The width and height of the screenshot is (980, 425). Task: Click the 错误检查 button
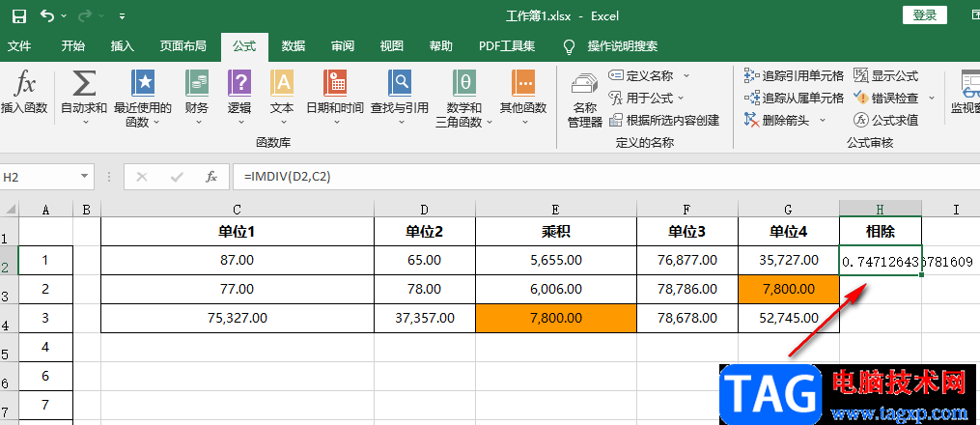click(x=886, y=99)
